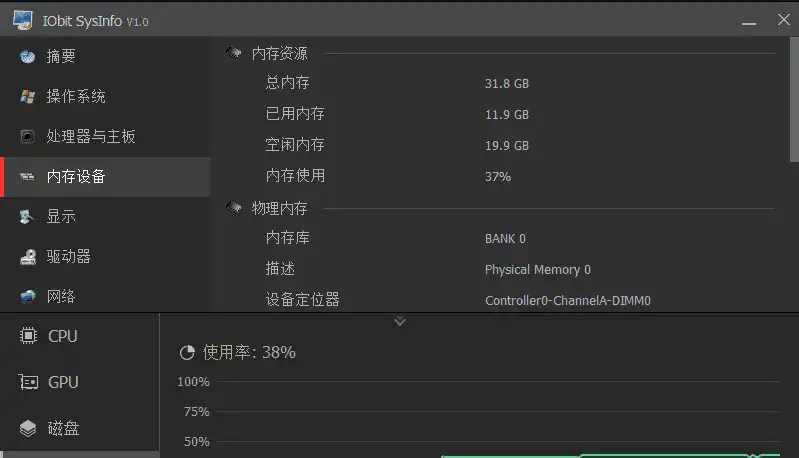
Task: Collapse the monitor panel with double chevron
Action: click(x=400, y=321)
